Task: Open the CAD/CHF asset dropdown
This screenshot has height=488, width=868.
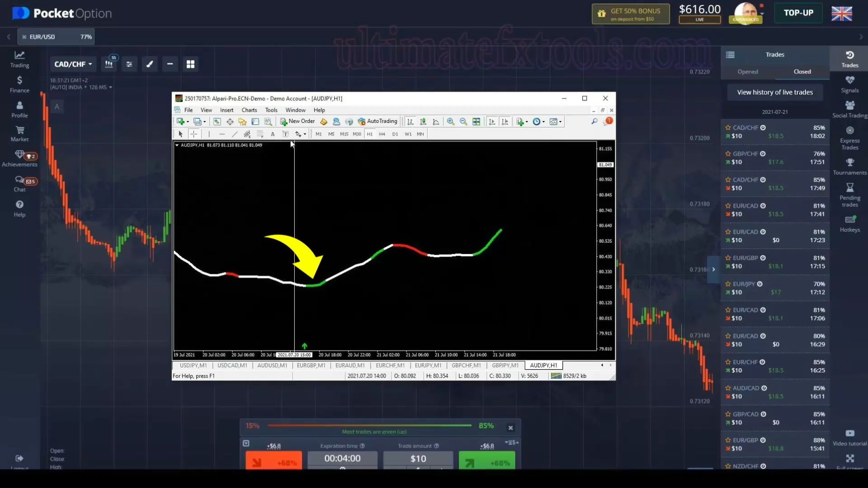Action: 73,64
